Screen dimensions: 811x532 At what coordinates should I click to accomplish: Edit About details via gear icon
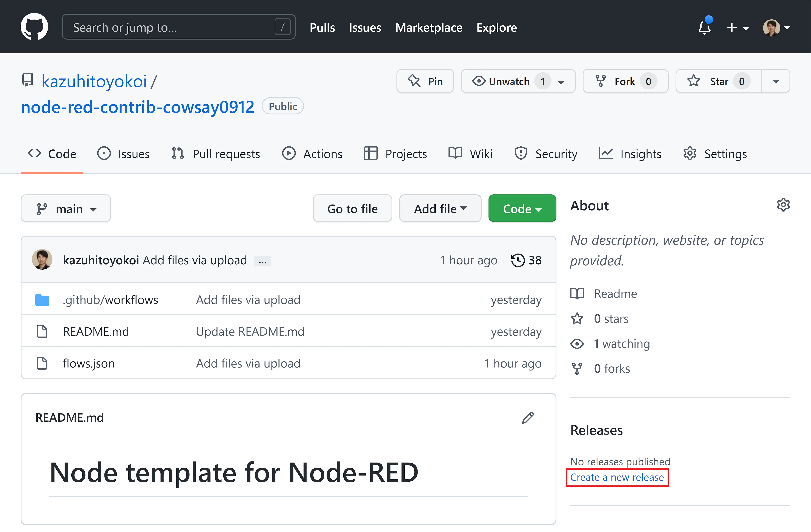[783, 205]
